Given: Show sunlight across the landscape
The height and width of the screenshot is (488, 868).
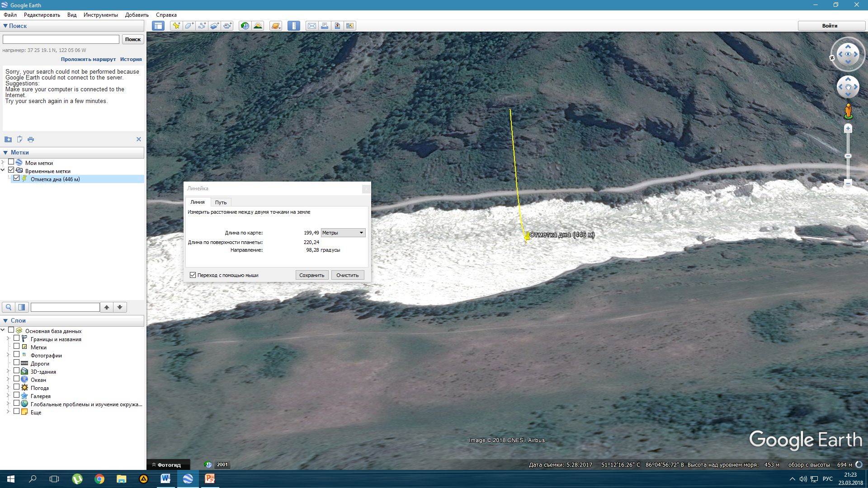Looking at the screenshot, I should [258, 26].
